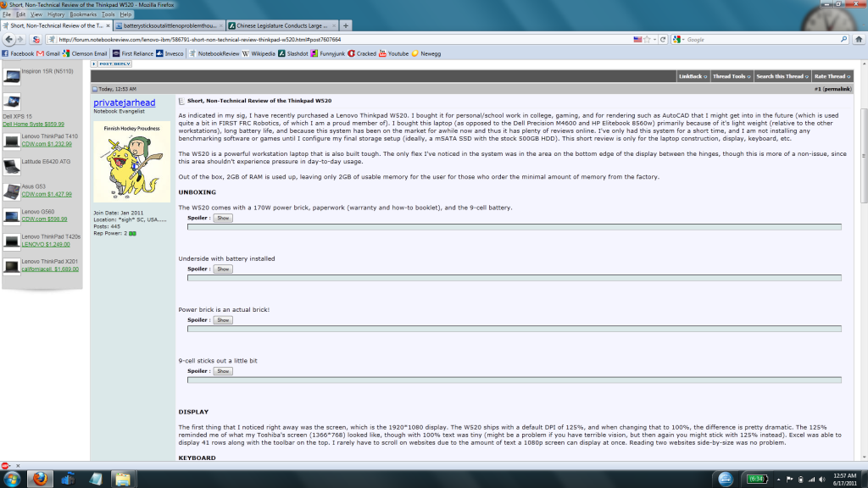Viewport: 868px width, 488px height.
Task: Open the Search this Thread dropdown
Action: click(782, 76)
